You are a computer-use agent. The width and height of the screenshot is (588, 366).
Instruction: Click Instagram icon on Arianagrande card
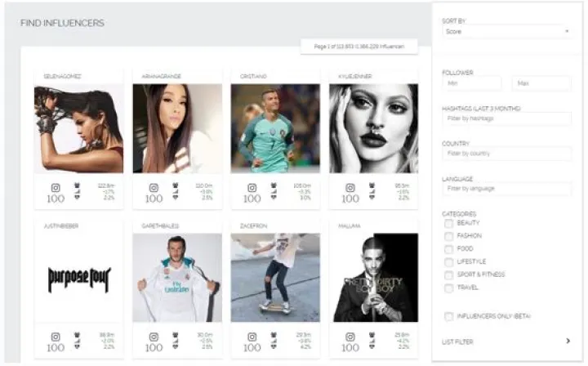154,187
